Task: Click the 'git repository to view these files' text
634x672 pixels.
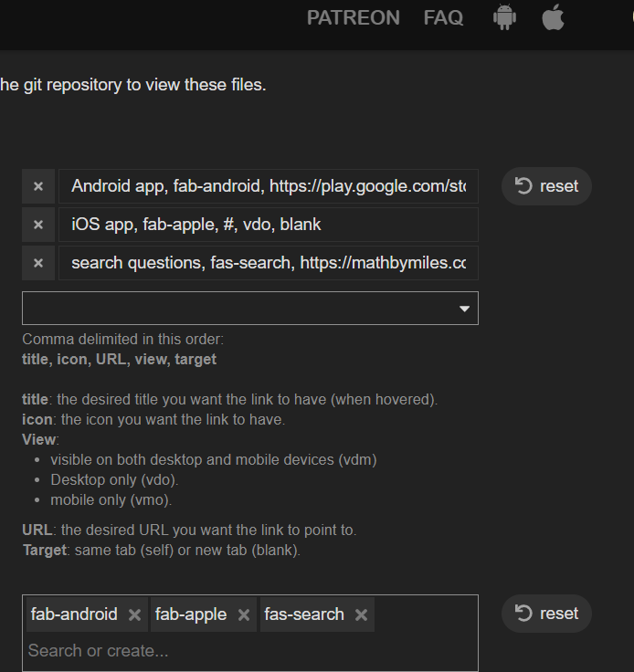Action: point(145,85)
